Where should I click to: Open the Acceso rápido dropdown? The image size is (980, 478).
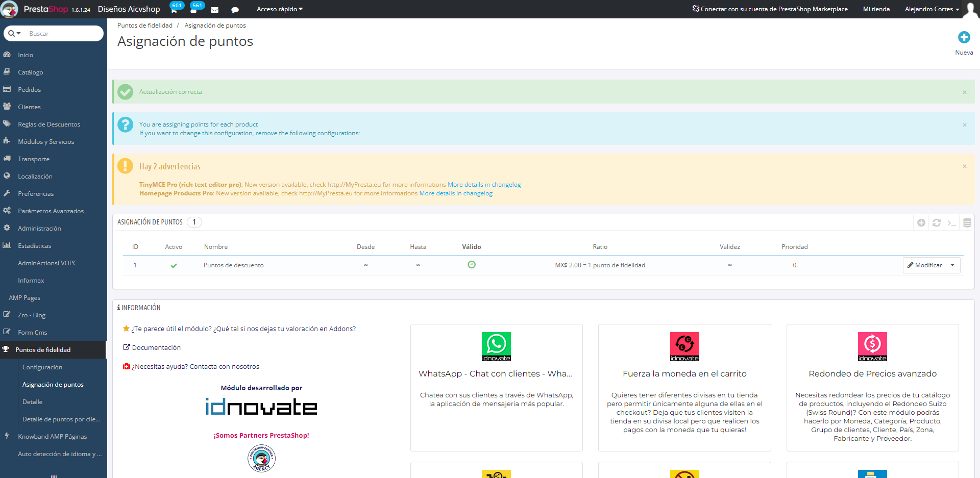click(279, 9)
